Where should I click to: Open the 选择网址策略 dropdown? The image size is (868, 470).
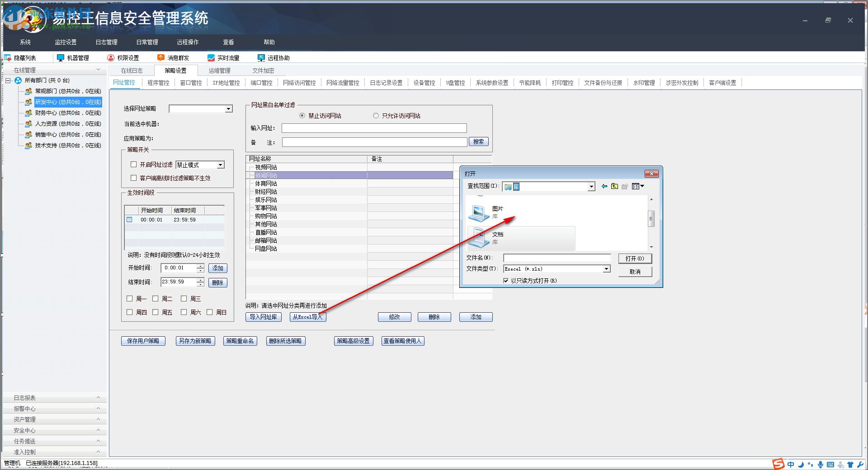[229, 109]
